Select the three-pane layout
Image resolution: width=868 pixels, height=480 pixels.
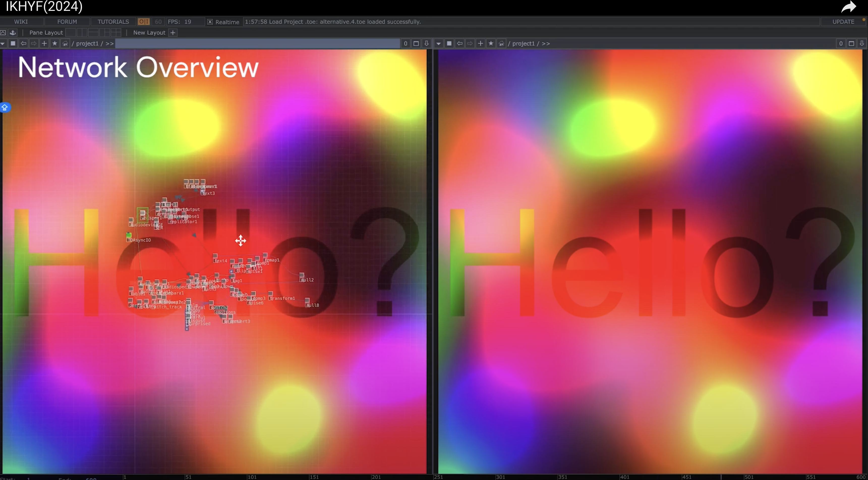104,33
